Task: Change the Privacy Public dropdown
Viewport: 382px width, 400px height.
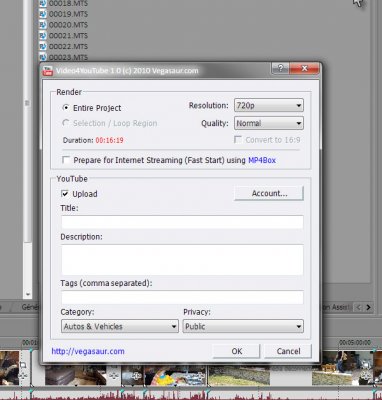Action: tap(243, 326)
